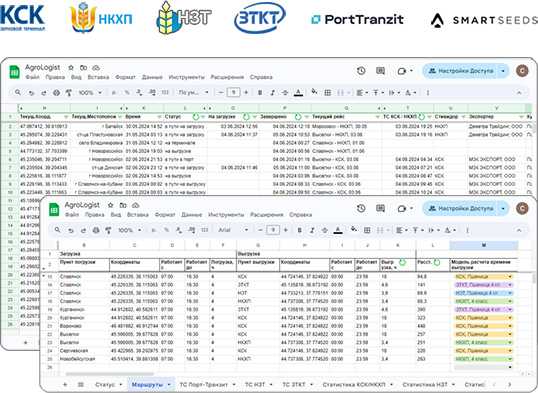Click the borders icon in front toolbar
This screenshot has height=393, width=538.
[367, 230]
